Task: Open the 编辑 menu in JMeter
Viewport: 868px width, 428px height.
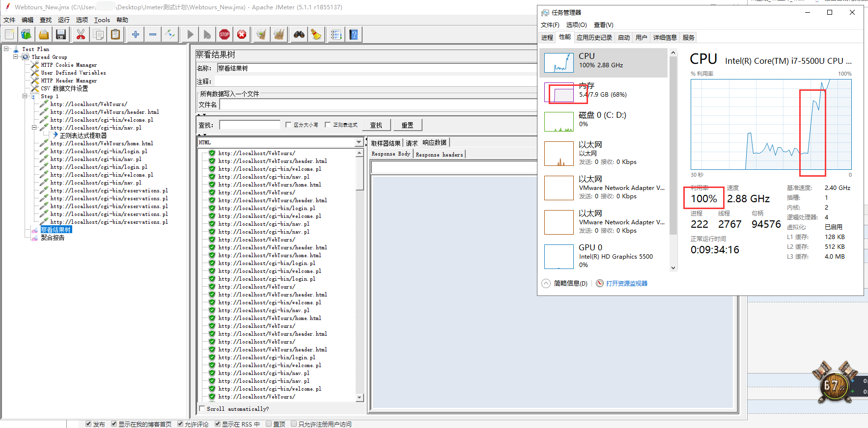Action: 28,20
